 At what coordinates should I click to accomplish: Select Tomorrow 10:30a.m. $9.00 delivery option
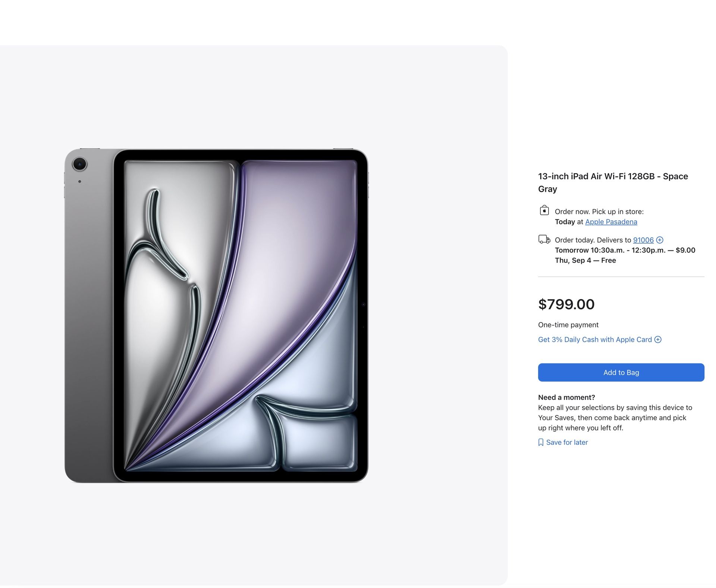(625, 250)
